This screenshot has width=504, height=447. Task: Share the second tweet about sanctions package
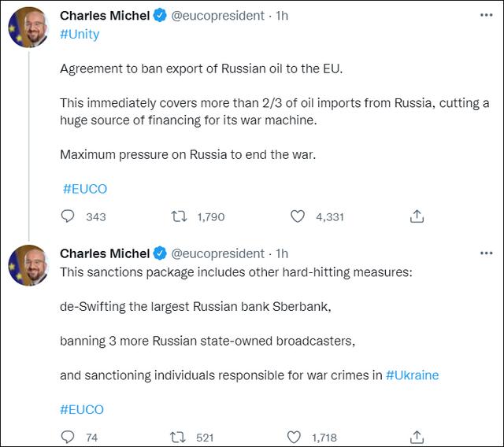click(x=417, y=437)
